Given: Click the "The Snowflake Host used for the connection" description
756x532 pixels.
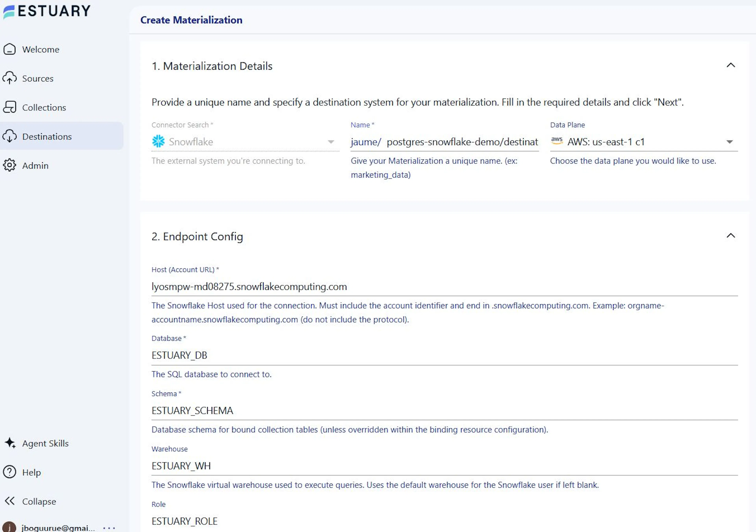Looking at the screenshot, I should point(408,313).
